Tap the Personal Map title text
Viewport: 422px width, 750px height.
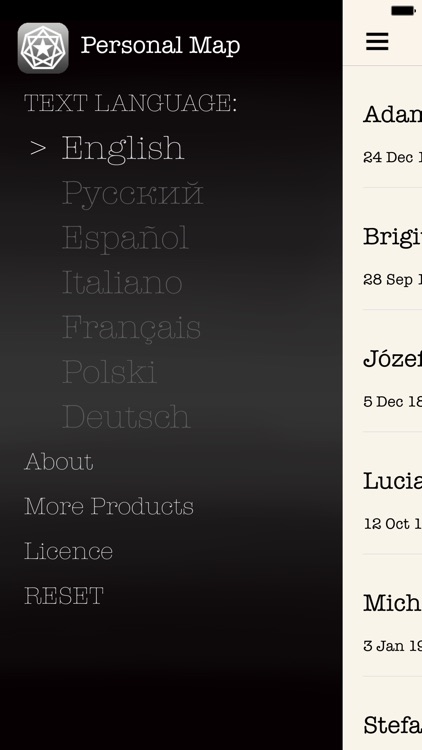[x=160, y=45]
